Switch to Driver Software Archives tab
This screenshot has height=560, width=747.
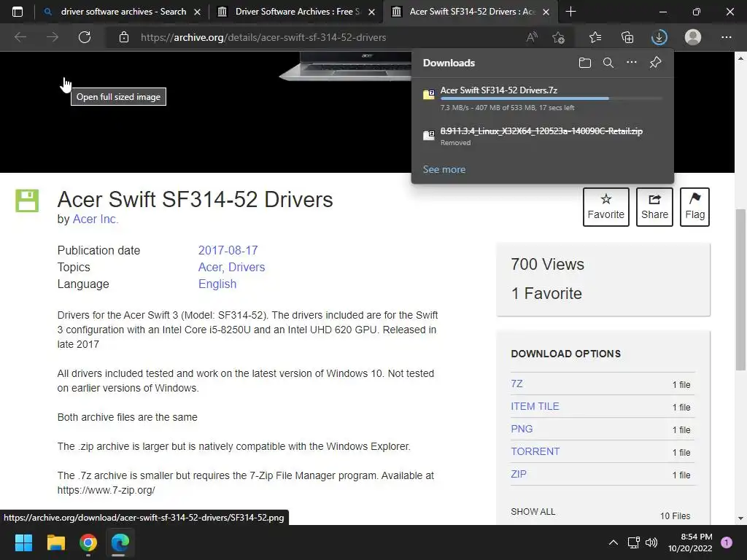tap(295, 12)
